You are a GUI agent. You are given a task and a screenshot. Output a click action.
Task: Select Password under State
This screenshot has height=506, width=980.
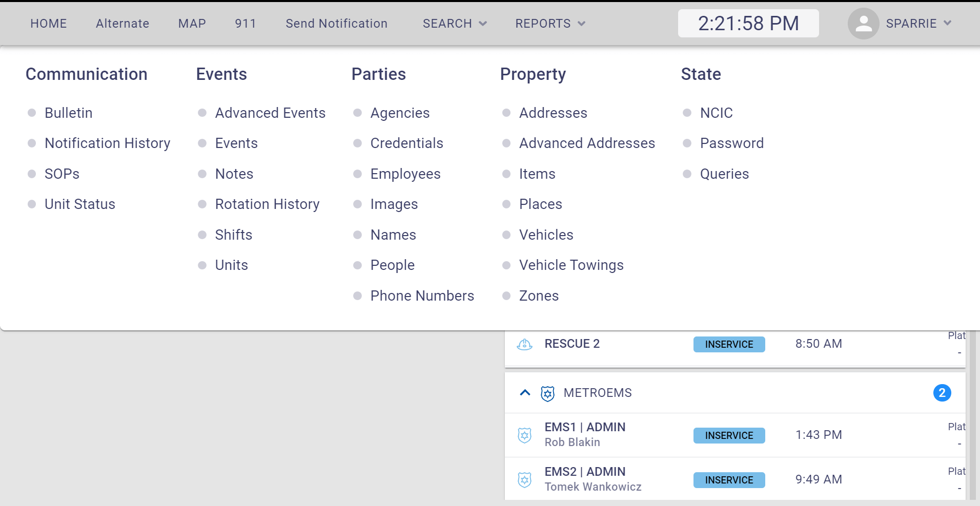[x=732, y=143]
